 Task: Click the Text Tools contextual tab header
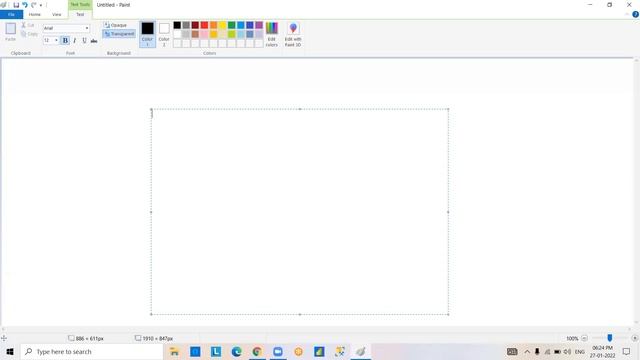[x=80, y=4]
